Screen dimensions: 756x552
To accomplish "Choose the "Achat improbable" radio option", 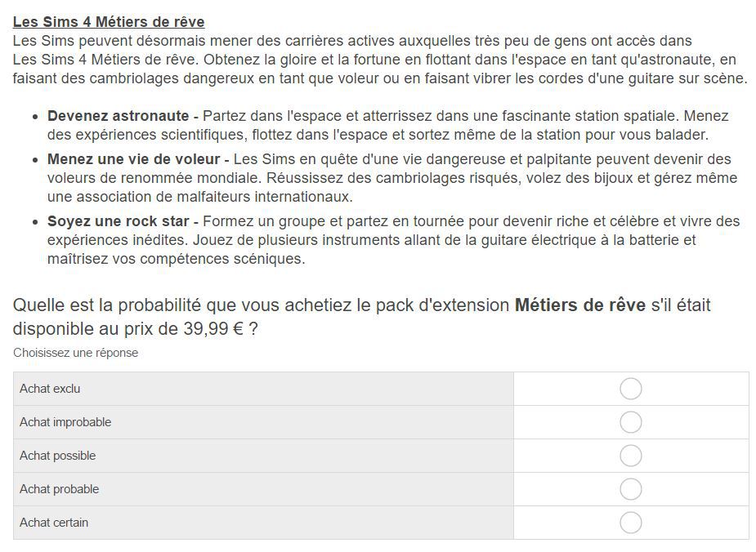I will (631, 422).
